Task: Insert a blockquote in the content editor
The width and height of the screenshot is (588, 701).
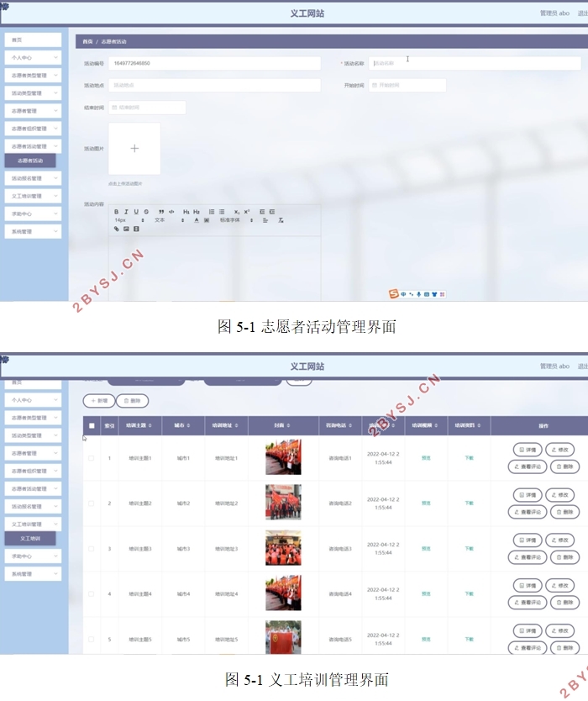Action: tap(161, 212)
